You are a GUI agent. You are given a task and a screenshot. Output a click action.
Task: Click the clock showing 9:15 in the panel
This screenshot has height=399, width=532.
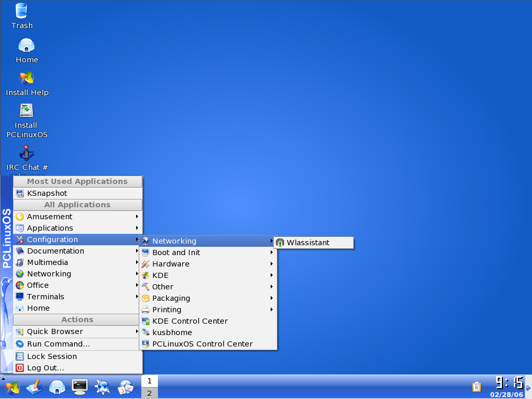(510, 383)
